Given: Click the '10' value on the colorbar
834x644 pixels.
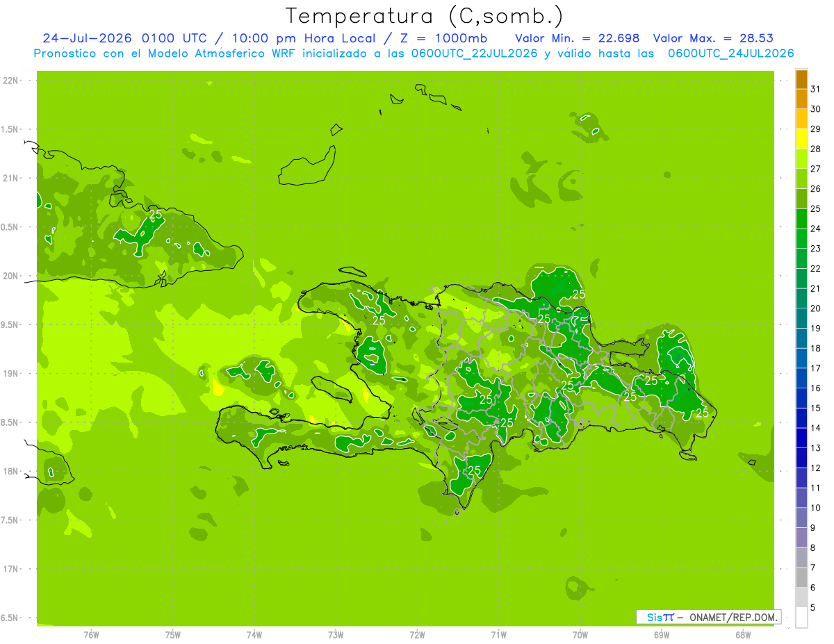Looking at the screenshot, I should pyautogui.click(x=816, y=508).
